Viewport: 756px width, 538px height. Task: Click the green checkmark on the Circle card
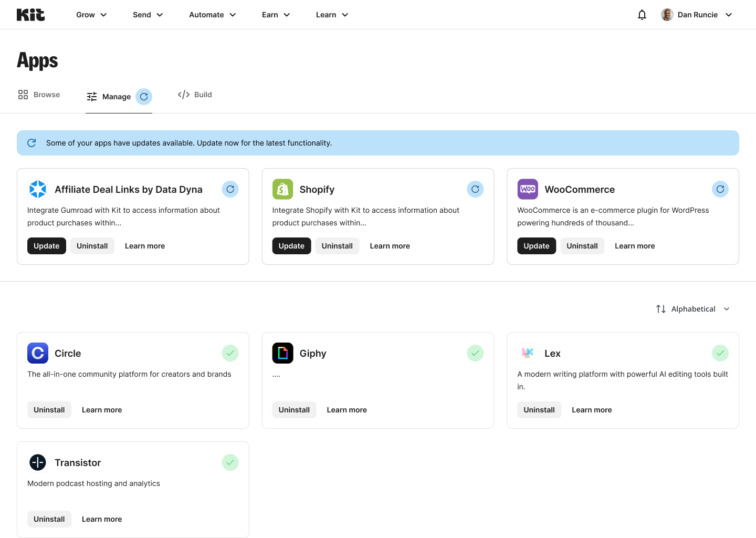click(x=230, y=353)
